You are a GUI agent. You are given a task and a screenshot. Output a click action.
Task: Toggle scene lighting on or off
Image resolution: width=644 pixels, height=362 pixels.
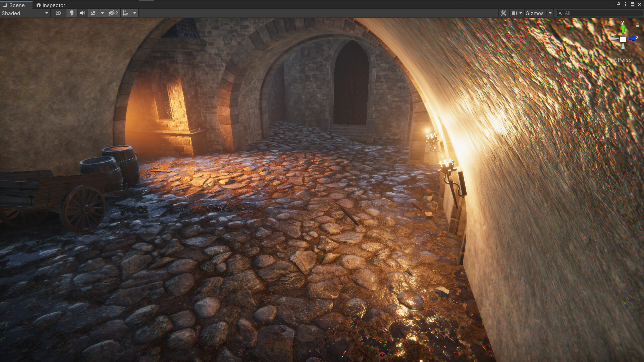(x=71, y=13)
